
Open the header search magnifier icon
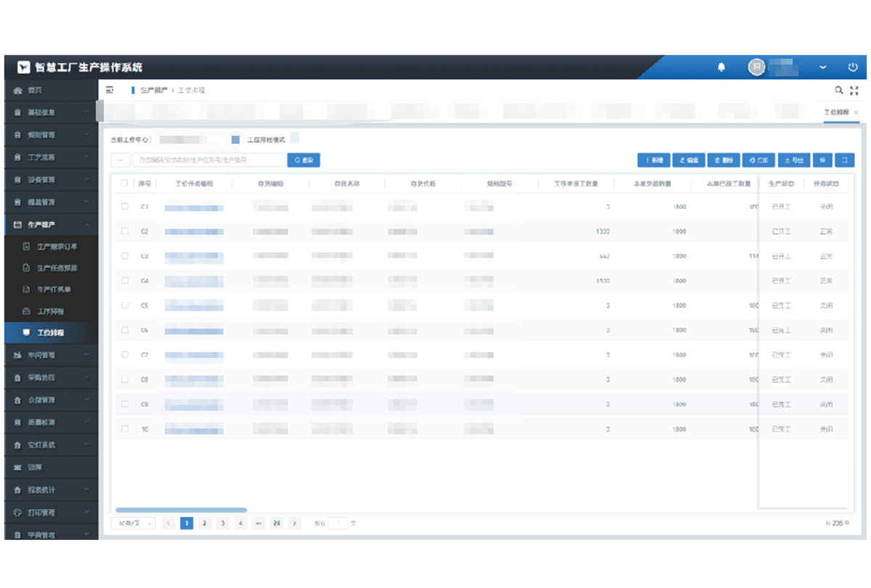pyautogui.click(x=839, y=90)
